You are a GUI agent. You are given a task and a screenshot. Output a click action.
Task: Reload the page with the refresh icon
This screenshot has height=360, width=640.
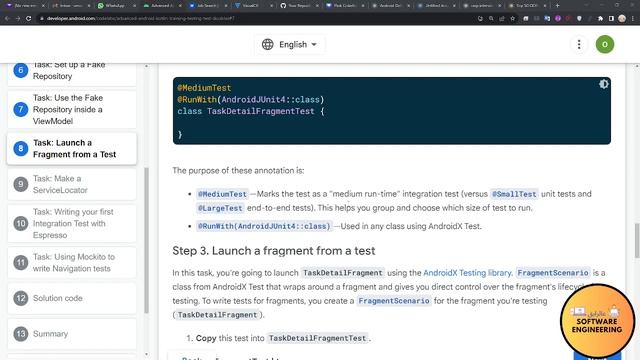(29, 18)
